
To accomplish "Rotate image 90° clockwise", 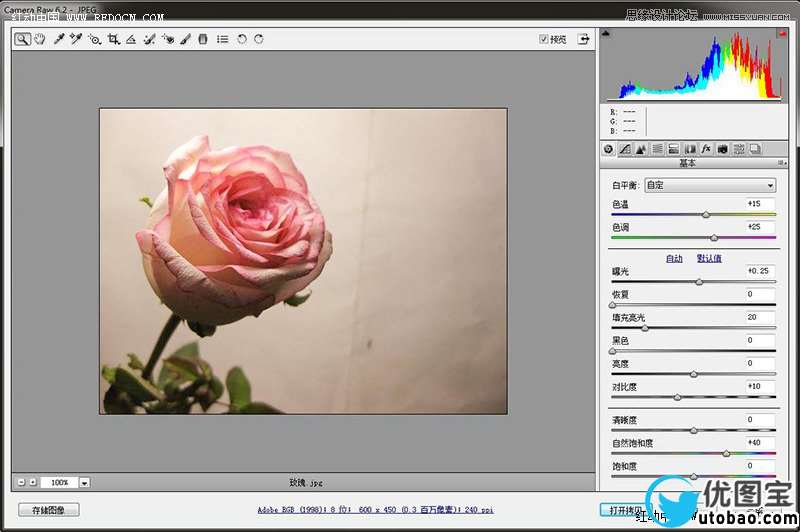I will pos(259,39).
